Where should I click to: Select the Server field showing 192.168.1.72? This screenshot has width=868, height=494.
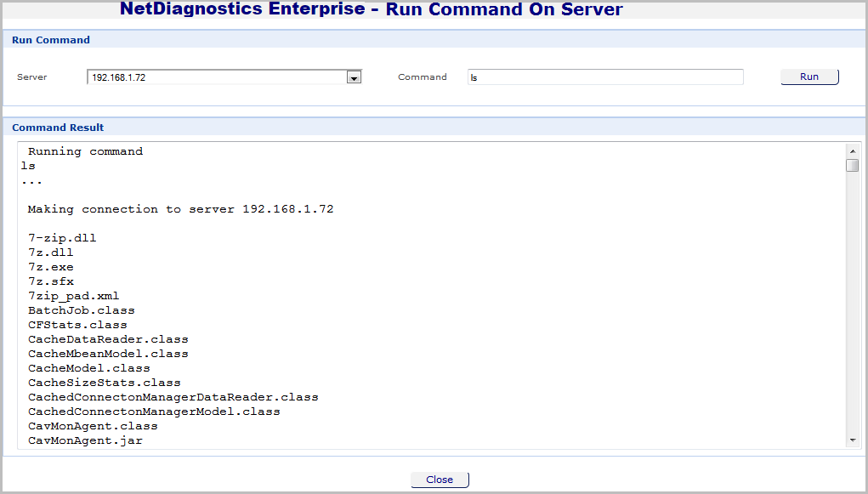(224, 77)
